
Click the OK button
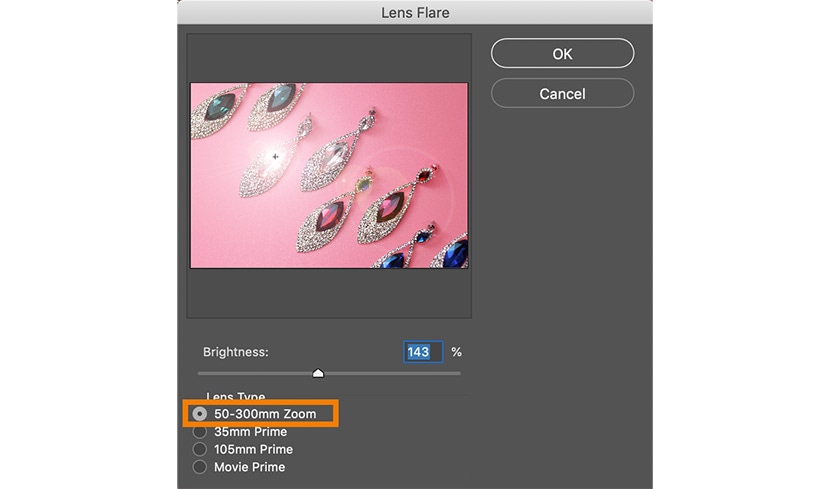tap(562, 54)
